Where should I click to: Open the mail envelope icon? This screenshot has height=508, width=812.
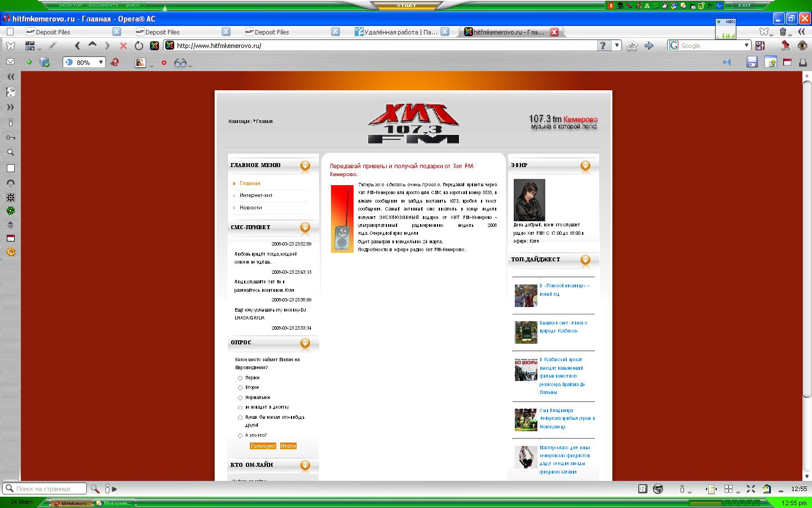(x=10, y=62)
